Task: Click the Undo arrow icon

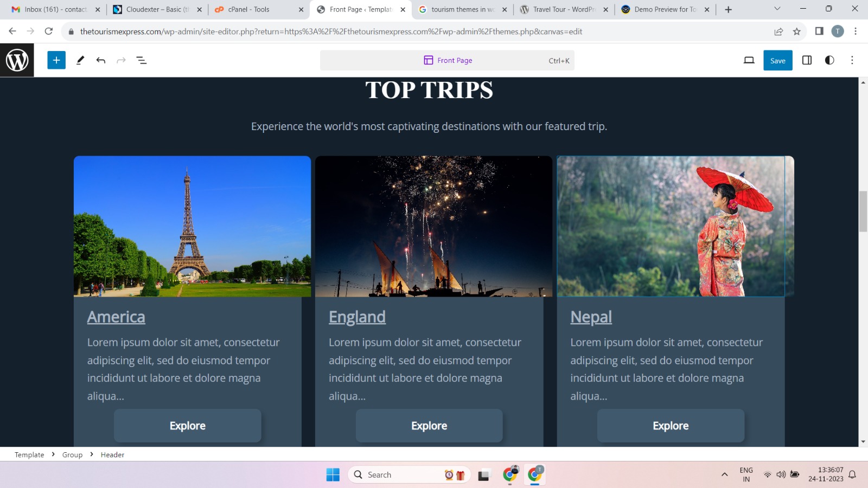Action: pos(101,60)
